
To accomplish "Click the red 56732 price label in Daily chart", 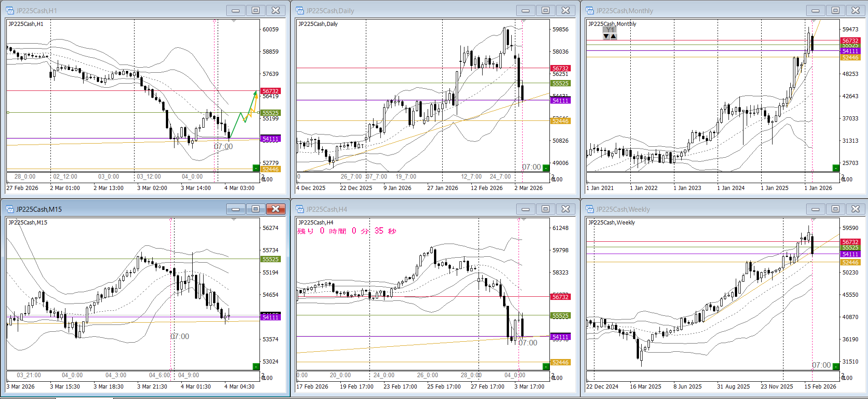I will (x=560, y=68).
